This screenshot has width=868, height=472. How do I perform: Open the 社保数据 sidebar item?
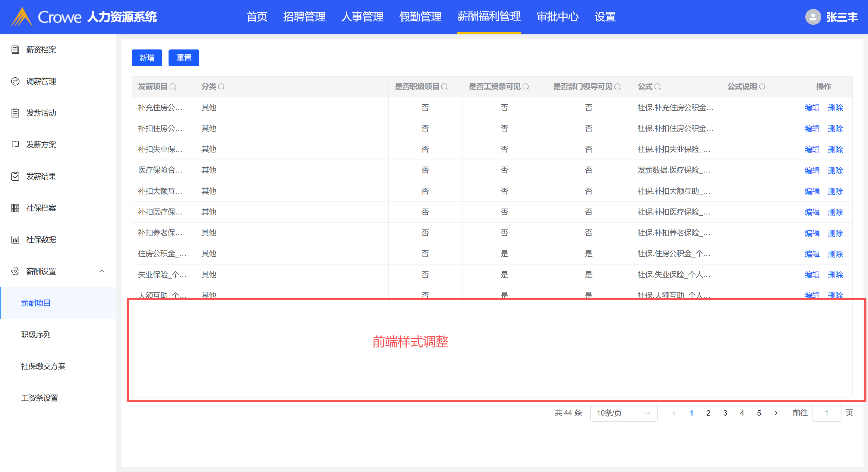click(x=41, y=240)
